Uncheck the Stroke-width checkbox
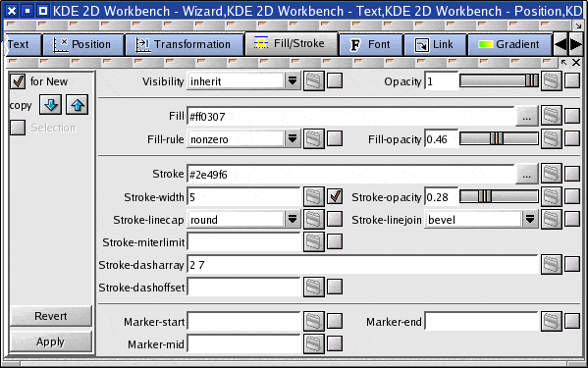 335,196
